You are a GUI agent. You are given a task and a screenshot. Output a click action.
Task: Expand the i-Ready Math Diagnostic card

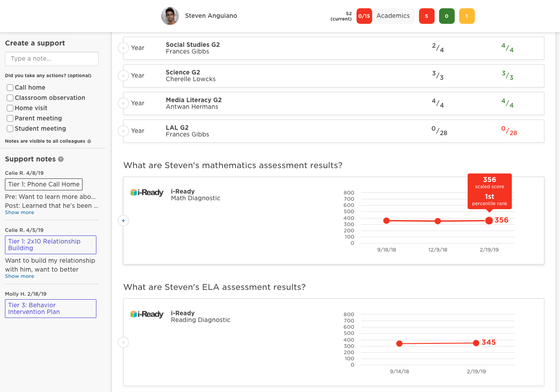(123, 220)
